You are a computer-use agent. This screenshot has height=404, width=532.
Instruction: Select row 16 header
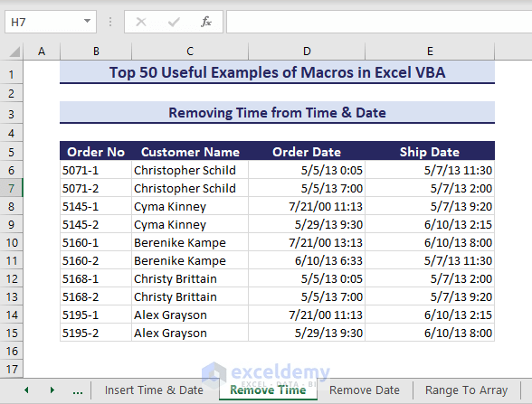point(11,351)
